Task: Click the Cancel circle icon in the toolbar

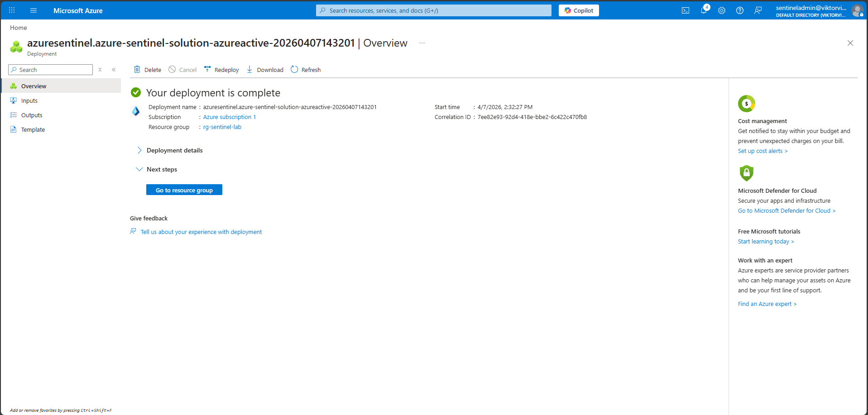Action: [x=172, y=69]
